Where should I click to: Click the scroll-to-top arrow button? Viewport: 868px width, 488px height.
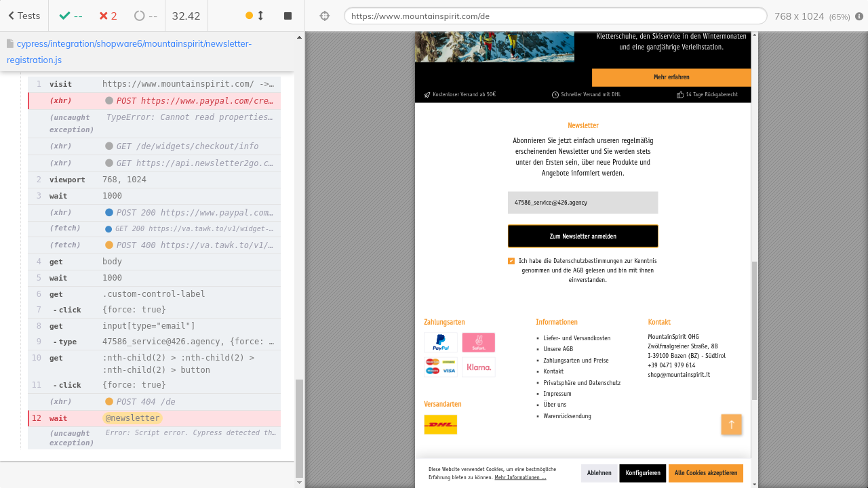(x=731, y=425)
